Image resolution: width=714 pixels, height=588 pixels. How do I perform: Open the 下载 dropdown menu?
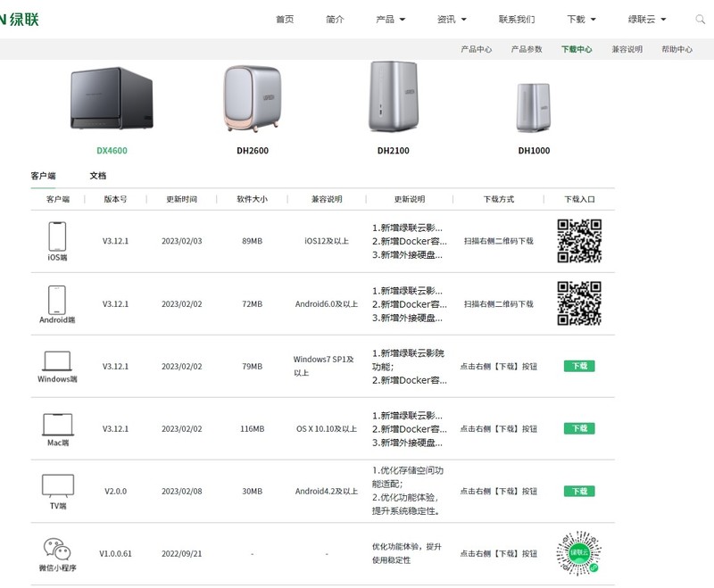click(x=581, y=19)
